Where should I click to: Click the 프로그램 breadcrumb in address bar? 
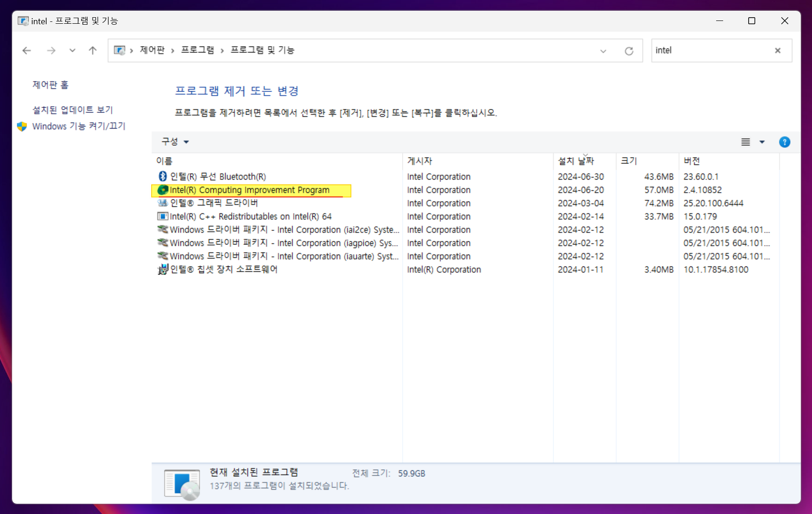197,50
